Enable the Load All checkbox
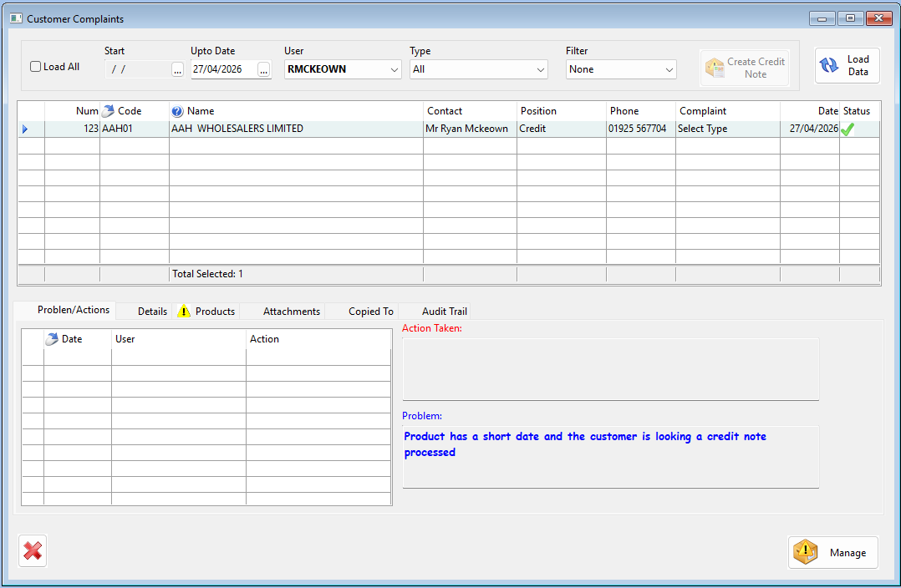 pos(36,67)
